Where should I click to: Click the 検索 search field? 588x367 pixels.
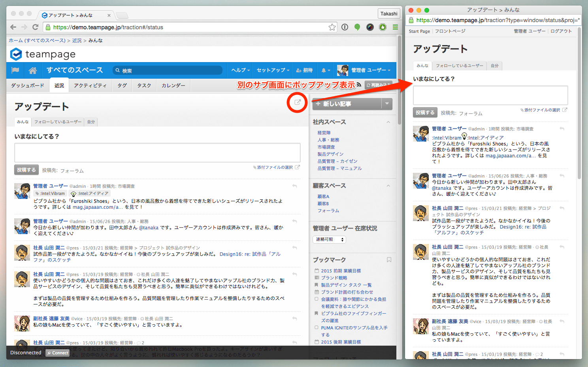click(168, 70)
